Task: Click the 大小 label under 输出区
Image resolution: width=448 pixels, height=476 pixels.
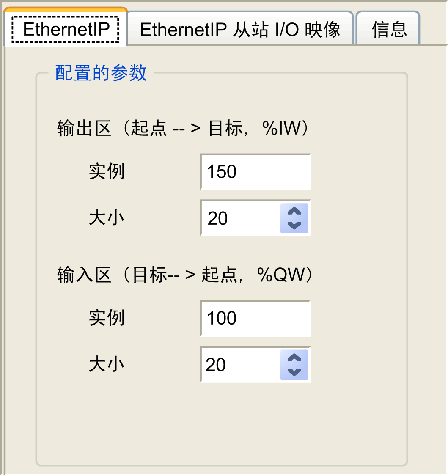Action: (x=107, y=218)
